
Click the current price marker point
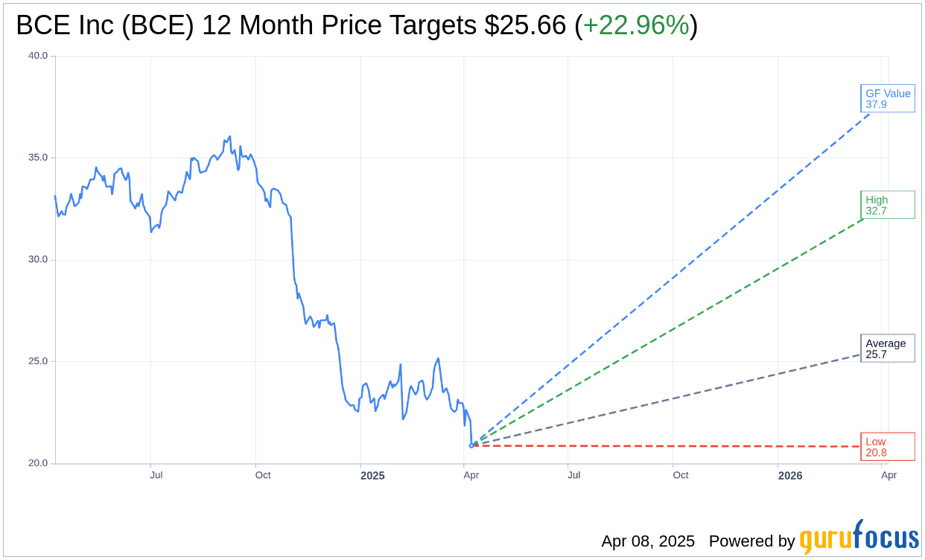tap(471, 445)
